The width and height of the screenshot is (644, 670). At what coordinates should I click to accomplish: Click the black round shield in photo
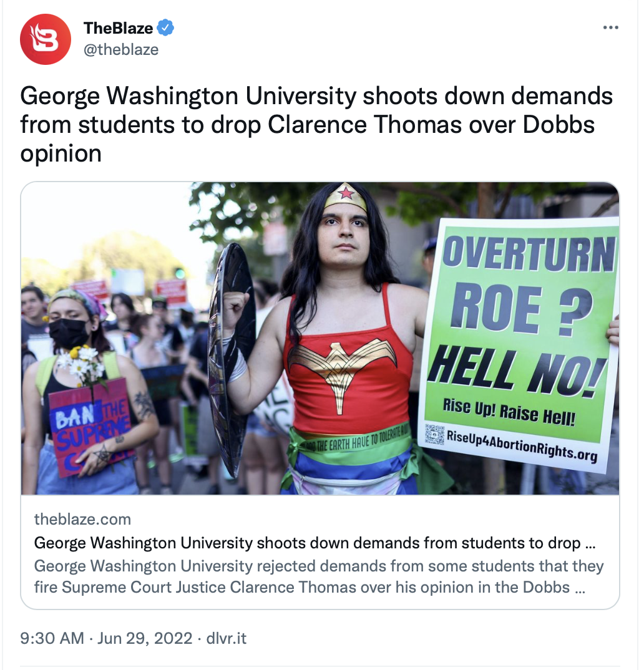pos(232,359)
